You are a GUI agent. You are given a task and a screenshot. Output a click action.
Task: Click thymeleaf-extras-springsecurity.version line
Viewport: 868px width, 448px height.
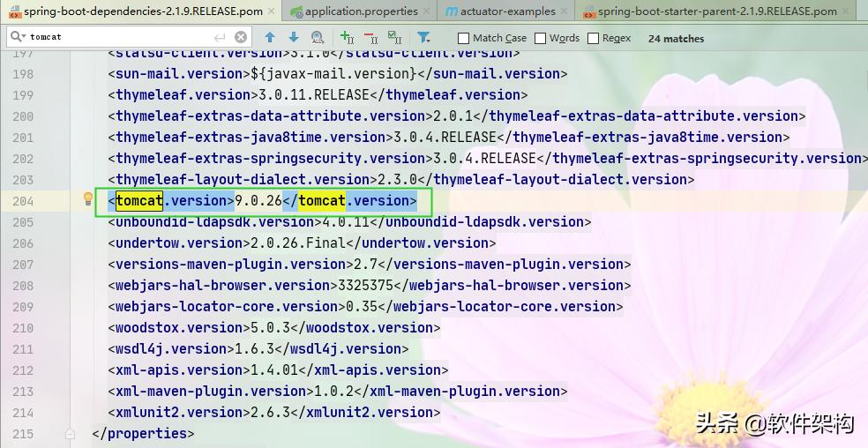click(488, 159)
